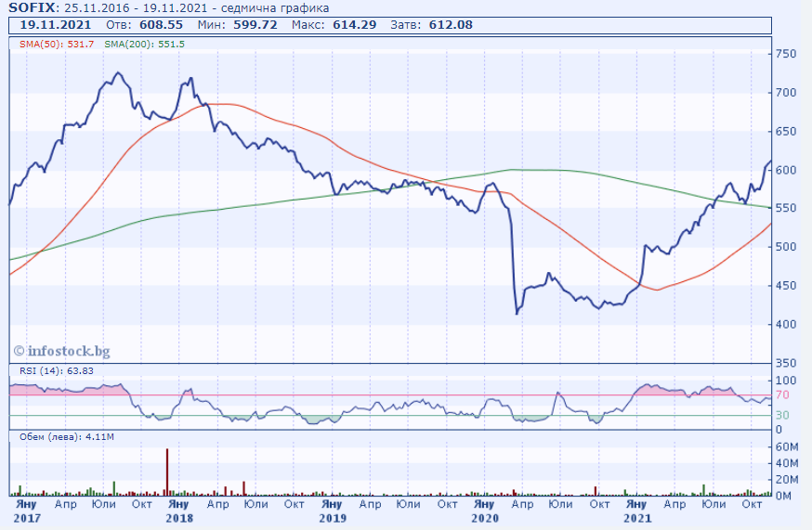Click the 20M volume axis label
Screen dimensions: 812x530
click(x=787, y=480)
